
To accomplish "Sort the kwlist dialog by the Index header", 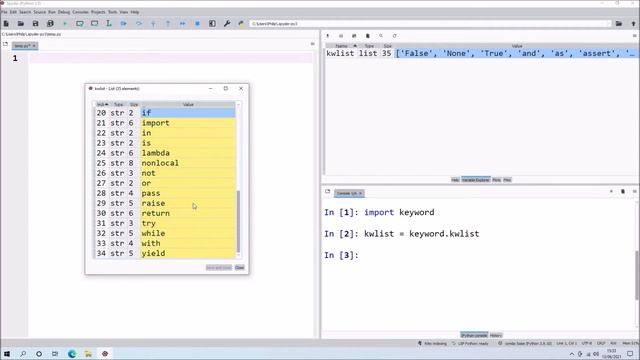I will (x=102, y=104).
